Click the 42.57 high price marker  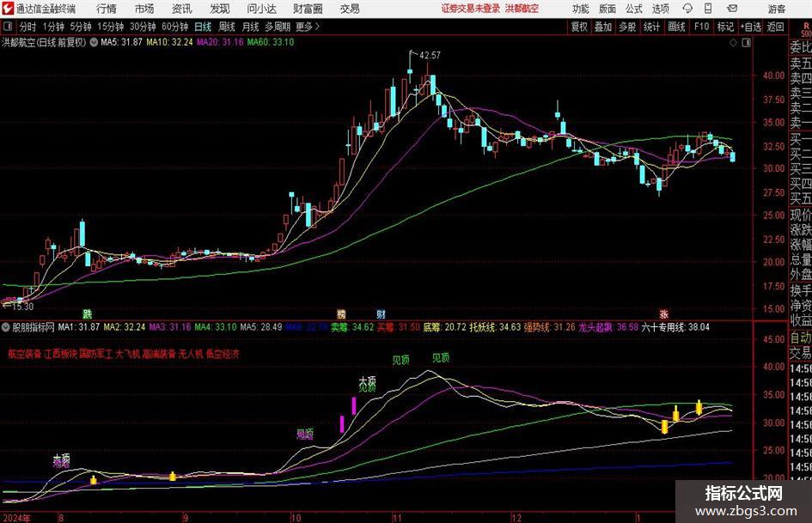pyautogui.click(x=430, y=55)
